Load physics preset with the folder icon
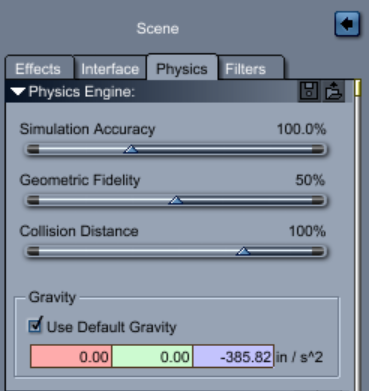369x391 pixels. click(333, 91)
